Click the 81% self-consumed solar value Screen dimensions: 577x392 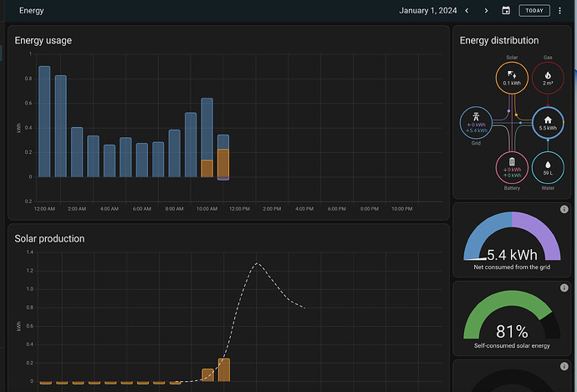(x=512, y=332)
